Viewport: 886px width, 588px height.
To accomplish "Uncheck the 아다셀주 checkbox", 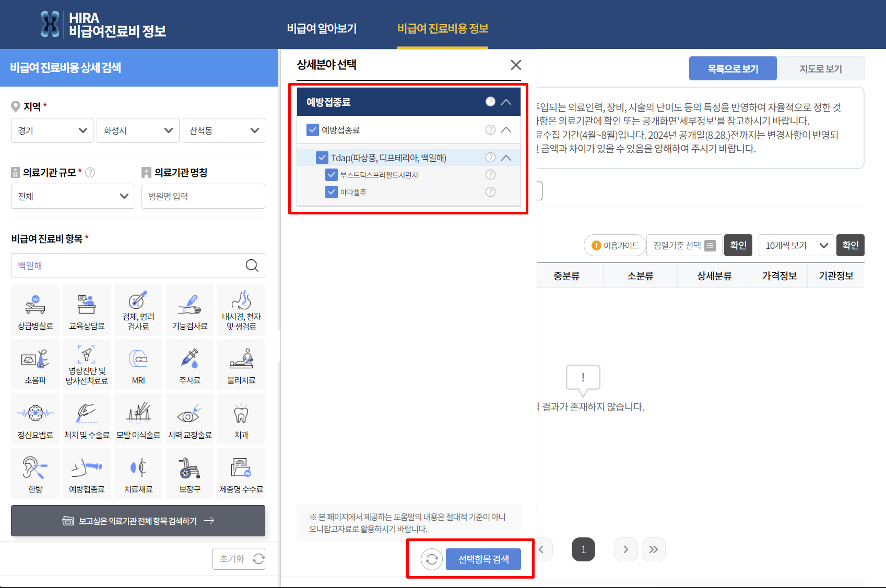I will (x=332, y=191).
